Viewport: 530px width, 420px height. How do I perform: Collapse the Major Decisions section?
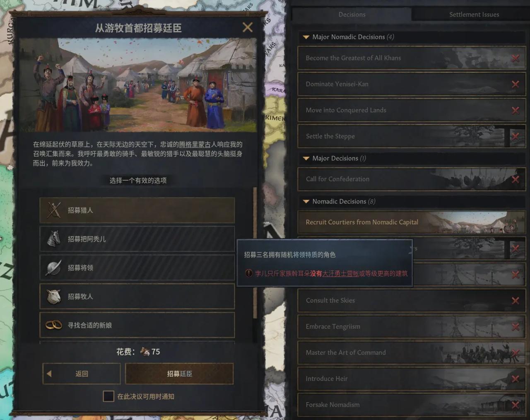click(306, 159)
